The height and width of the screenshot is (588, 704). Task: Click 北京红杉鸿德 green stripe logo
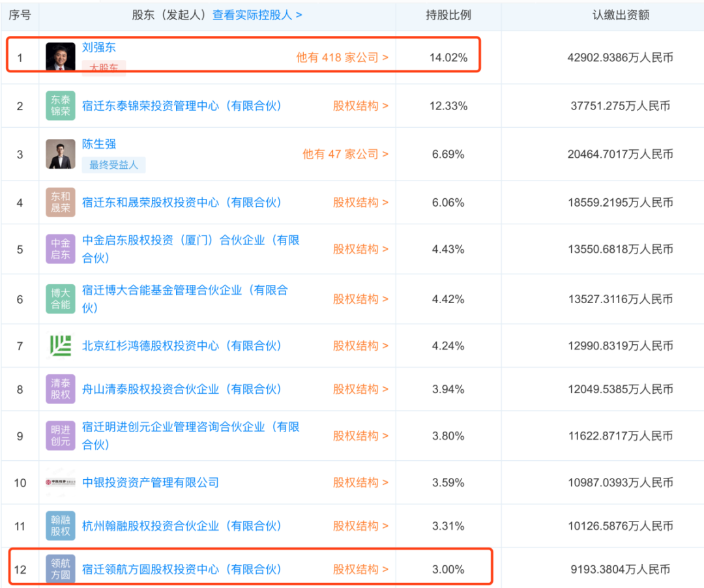click(x=61, y=345)
